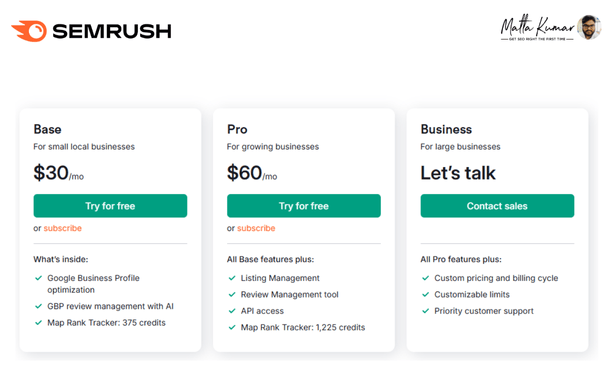Click the Contact sales button
Screen dimensions: 612x381
click(x=497, y=206)
